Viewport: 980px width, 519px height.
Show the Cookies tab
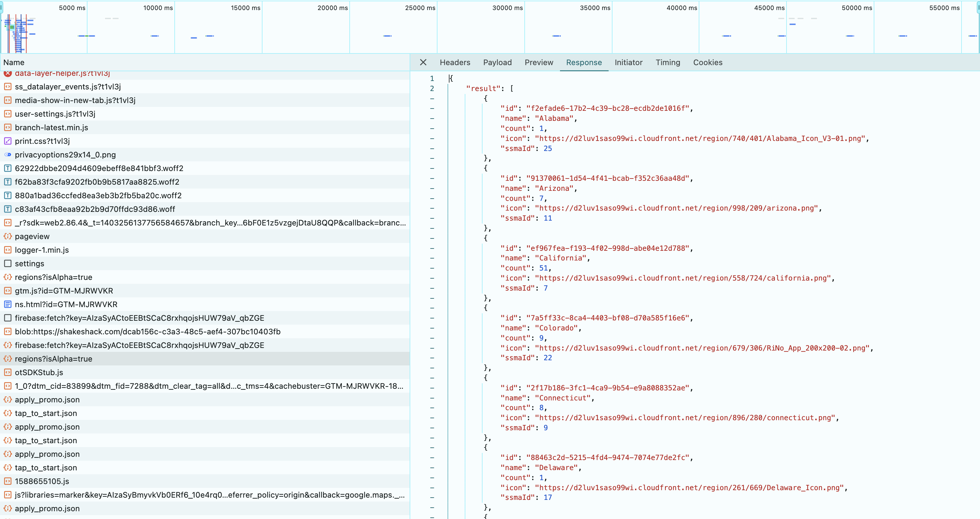coord(707,62)
